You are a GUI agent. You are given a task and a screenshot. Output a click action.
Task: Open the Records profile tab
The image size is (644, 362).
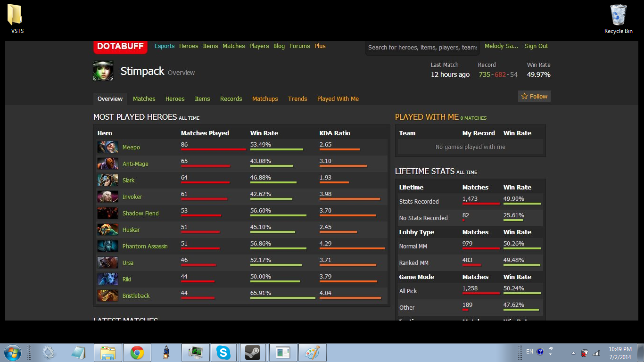coord(231,99)
